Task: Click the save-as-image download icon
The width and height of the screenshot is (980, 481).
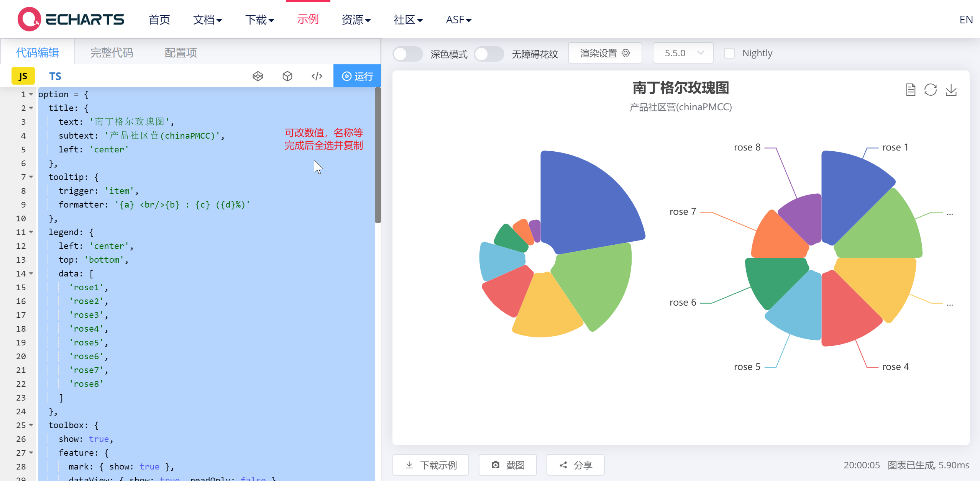Action: tap(951, 90)
